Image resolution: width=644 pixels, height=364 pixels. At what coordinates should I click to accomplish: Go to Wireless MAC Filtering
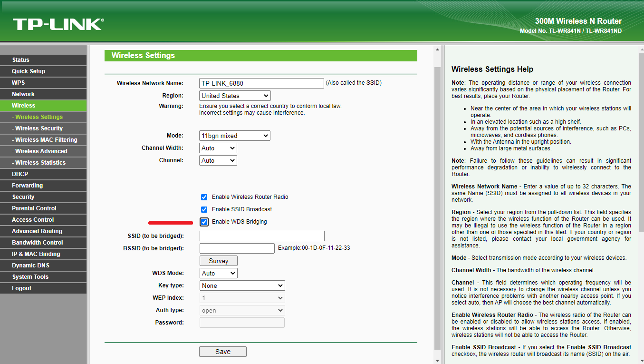point(43,140)
